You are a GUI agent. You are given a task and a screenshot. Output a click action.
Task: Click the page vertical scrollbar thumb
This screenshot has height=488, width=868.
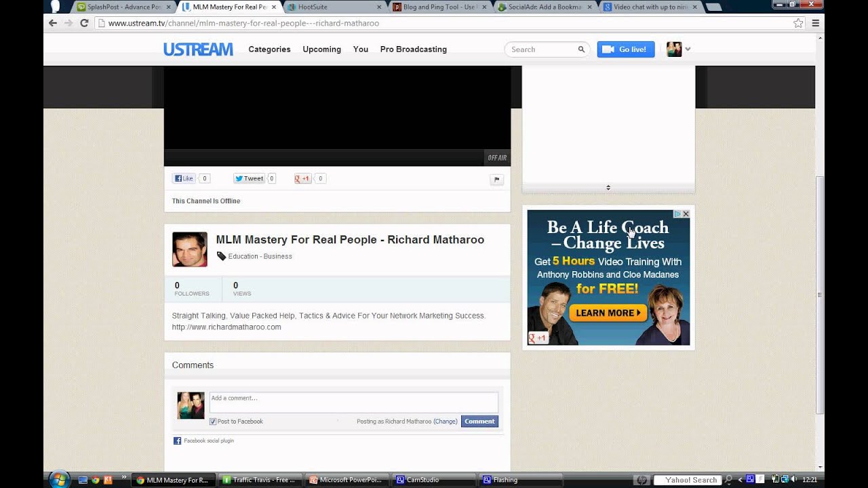pyautogui.click(x=820, y=295)
